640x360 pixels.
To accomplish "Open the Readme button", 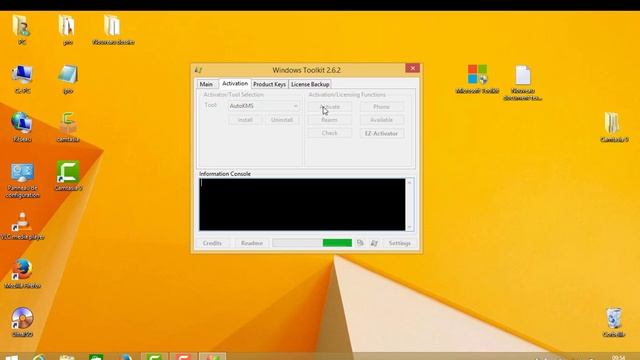I will pyautogui.click(x=252, y=243).
